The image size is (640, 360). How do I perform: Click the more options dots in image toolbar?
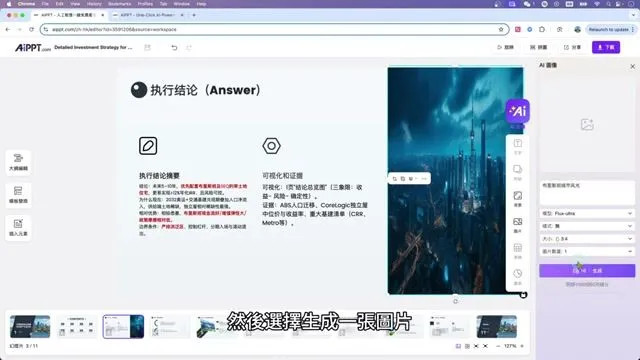tap(424, 178)
